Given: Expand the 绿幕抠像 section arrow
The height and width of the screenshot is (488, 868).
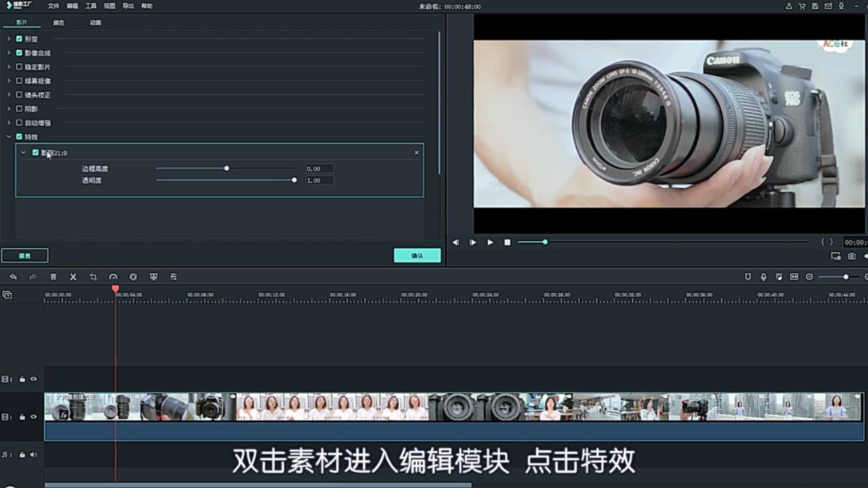Looking at the screenshot, I should coord(9,81).
